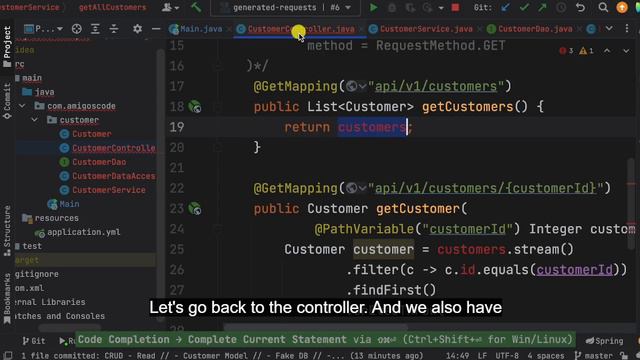
Task: Click the 4 spaces indent setting
Action: [x=546, y=356]
